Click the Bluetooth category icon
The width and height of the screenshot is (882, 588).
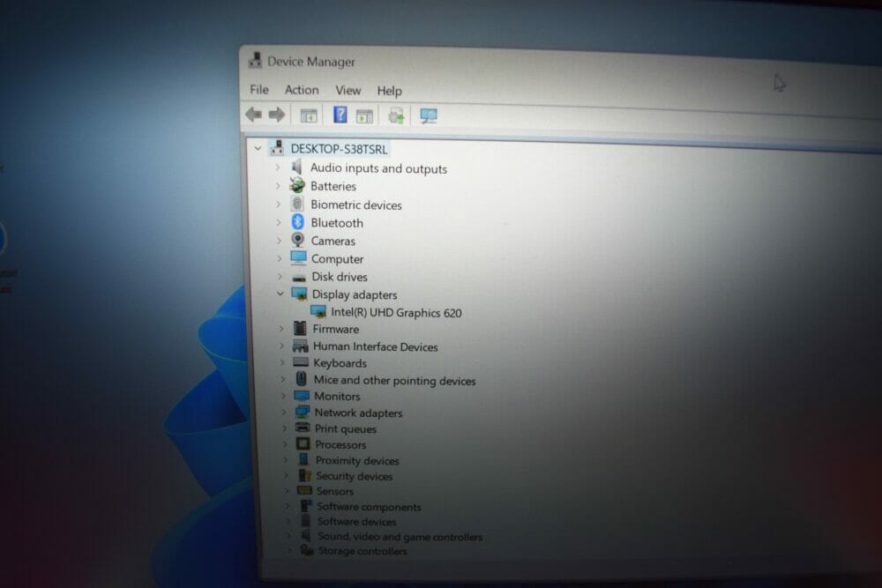point(297,221)
